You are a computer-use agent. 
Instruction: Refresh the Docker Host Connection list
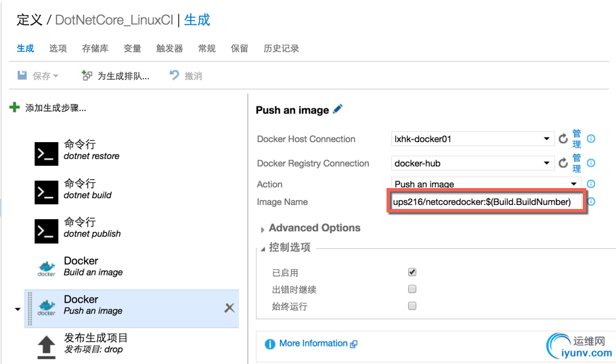pos(563,139)
